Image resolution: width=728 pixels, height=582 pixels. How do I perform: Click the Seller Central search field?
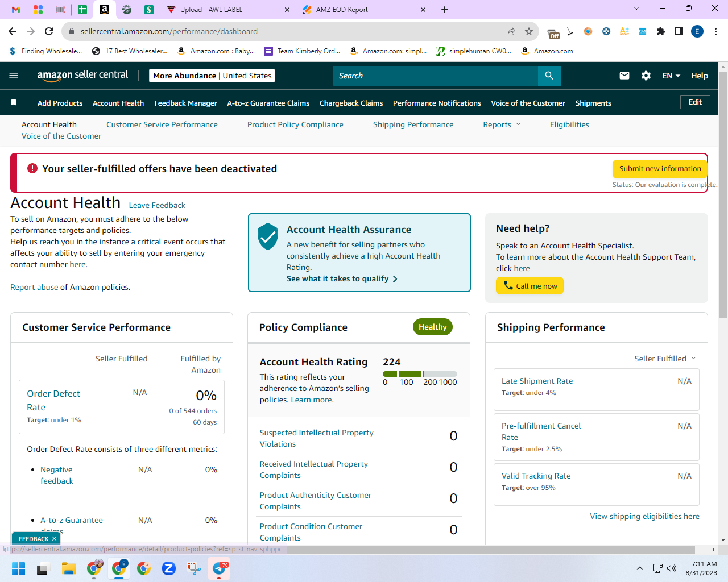pos(436,76)
